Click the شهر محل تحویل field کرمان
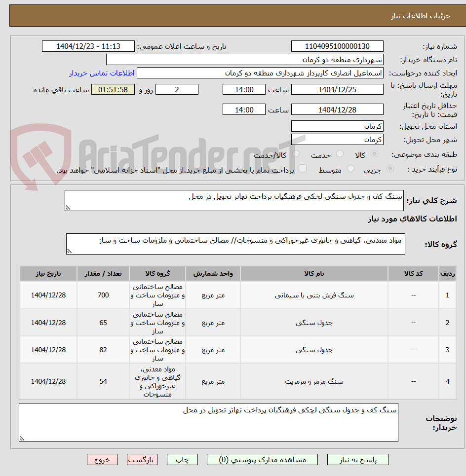The image size is (466, 476). (337, 140)
